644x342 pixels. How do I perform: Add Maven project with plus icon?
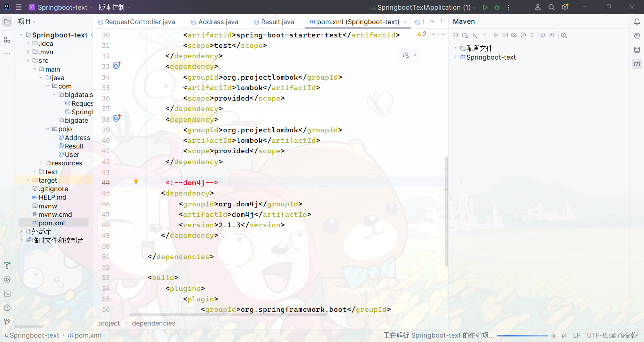(x=485, y=35)
